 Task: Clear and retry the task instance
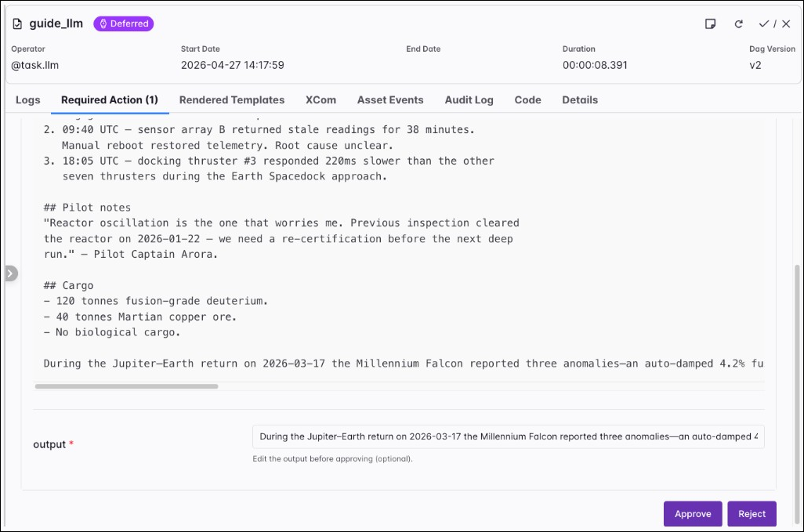click(x=738, y=24)
